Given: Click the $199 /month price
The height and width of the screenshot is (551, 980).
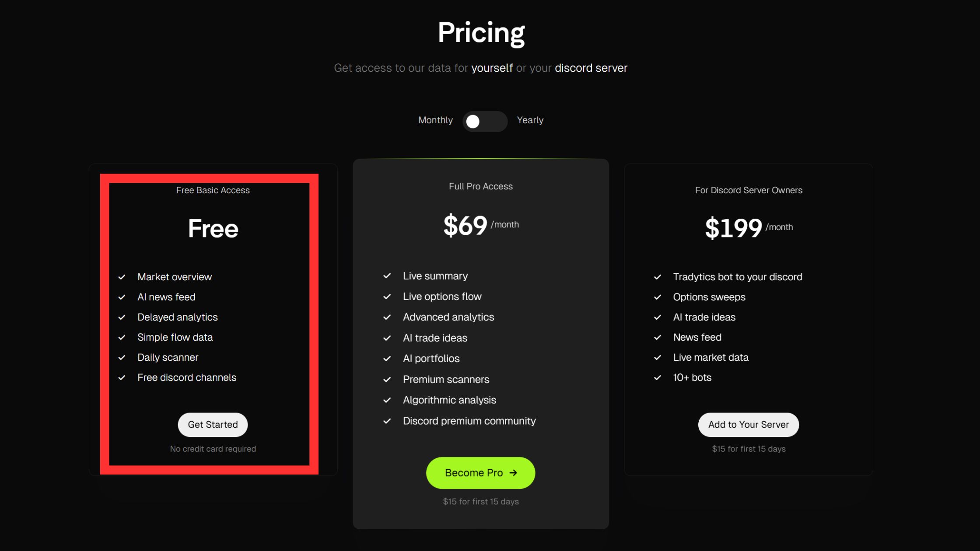Looking at the screenshot, I should [x=749, y=227].
